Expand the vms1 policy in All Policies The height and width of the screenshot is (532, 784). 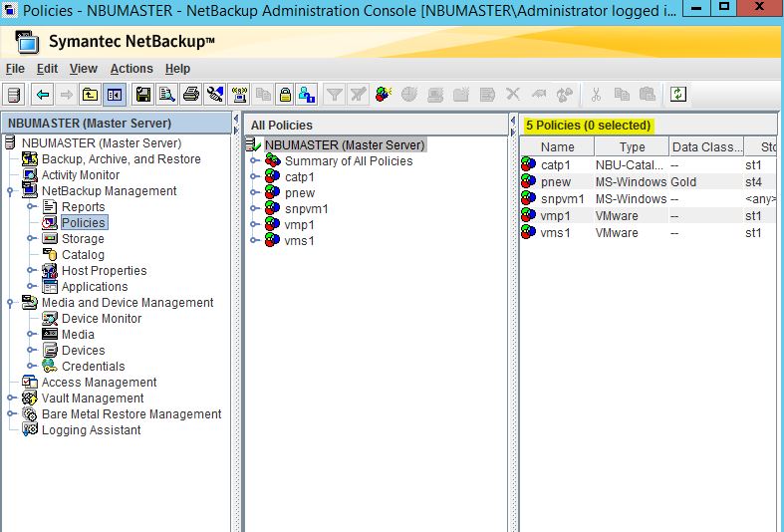pos(254,240)
